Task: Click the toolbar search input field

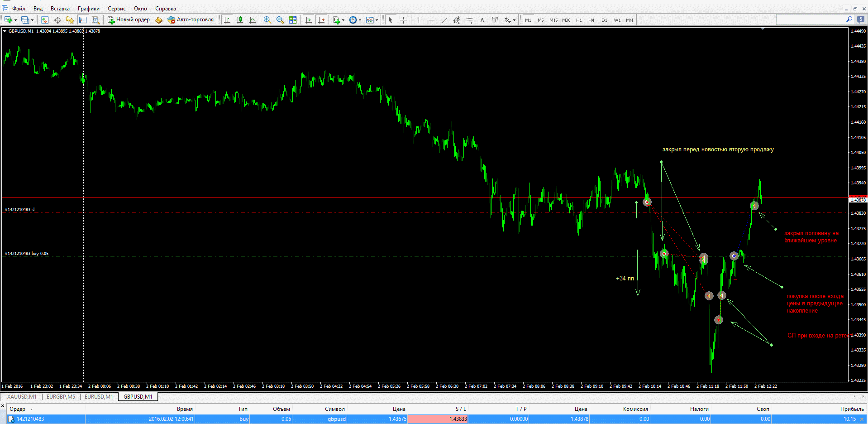Action: pos(811,19)
